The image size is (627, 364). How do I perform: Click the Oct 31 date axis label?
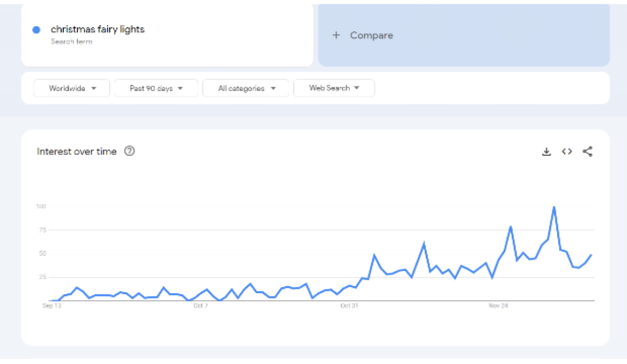tap(349, 306)
